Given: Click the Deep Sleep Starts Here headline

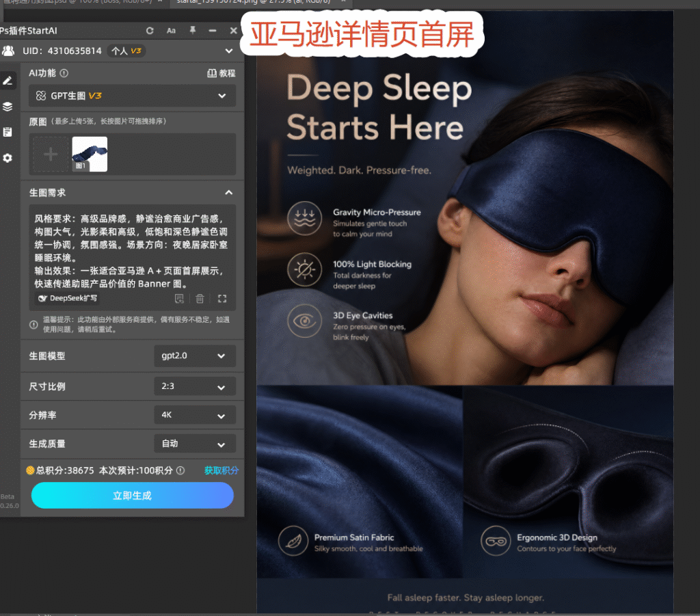Looking at the screenshot, I should (x=379, y=107).
